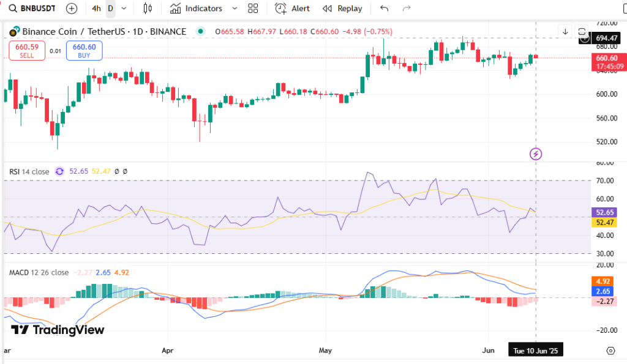Click the yellow 52.47 label on RSI scale
The image size is (627, 364).
604,223
